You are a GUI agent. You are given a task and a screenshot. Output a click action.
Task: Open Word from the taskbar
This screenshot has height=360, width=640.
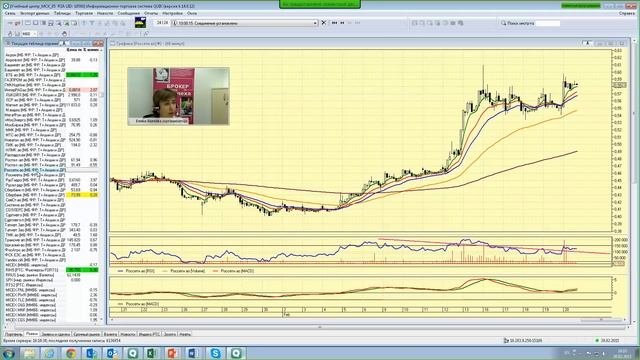pyautogui.click(x=193, y=353)
